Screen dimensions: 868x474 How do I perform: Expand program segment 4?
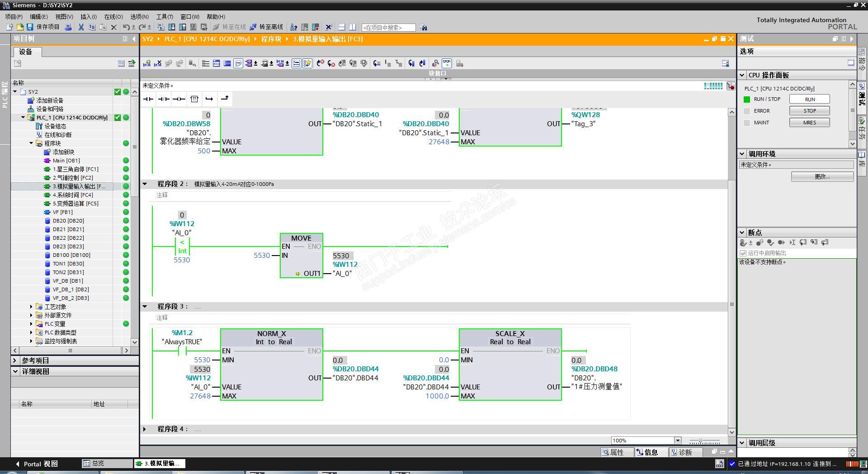[x=145, y=429]
